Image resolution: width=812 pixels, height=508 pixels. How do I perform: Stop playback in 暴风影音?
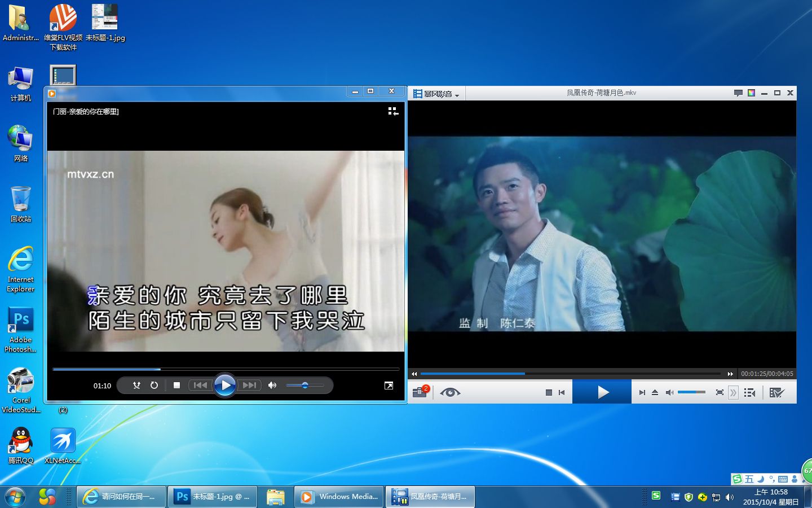click(549, 392)
